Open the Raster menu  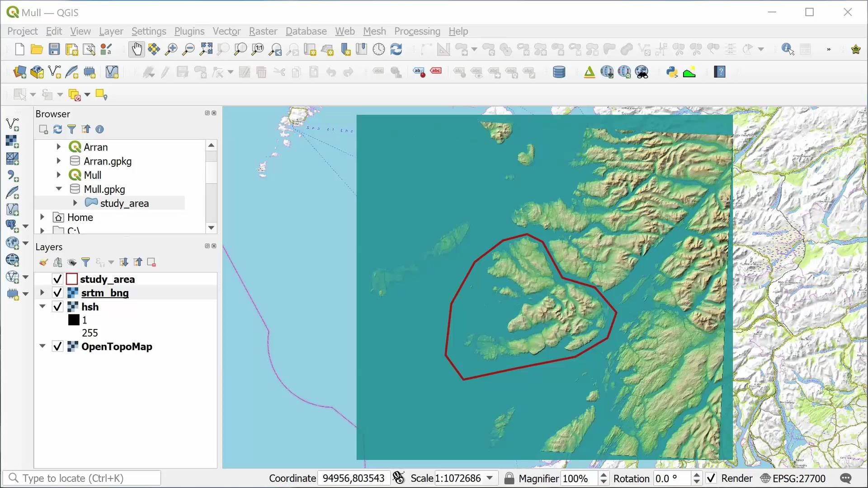click(263, 31)
